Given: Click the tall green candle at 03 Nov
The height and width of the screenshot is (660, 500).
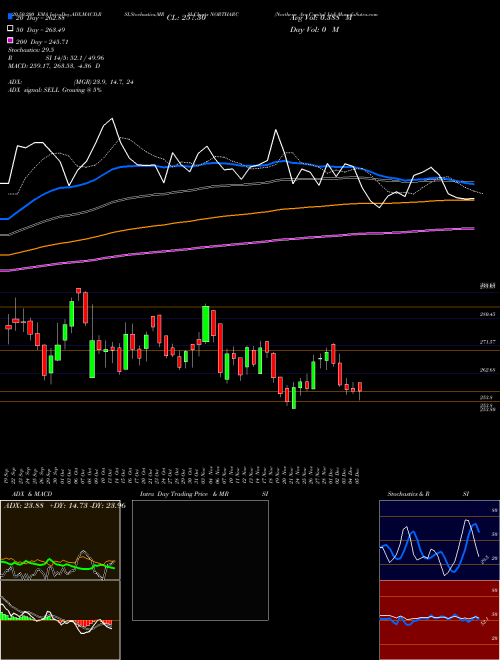Looking at the screenshot, I should (206, 324).
